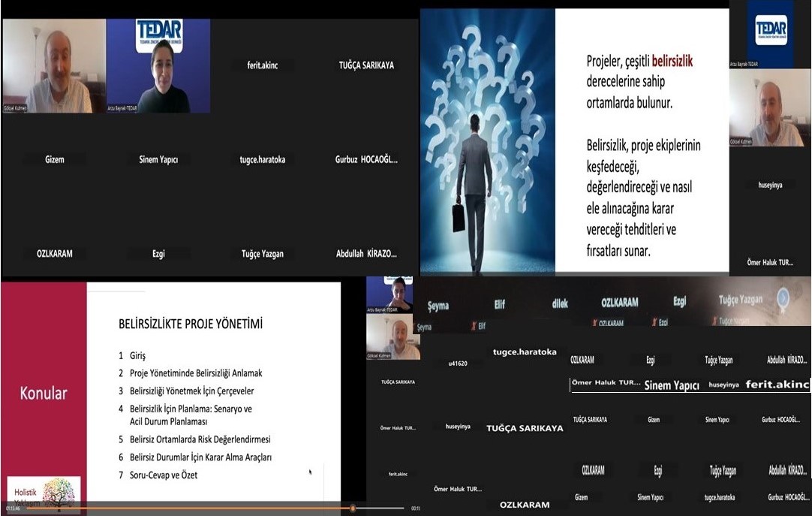This screenshot has width=812, height=516.
Task: Click the 01:15:46 elapsed time label
Action: (x=14, y=508)
